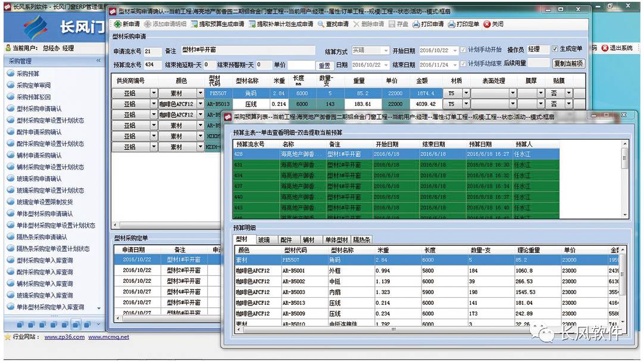Open the 结算方式 dropdown
Screen dimensions: 644x362
pos(385,51)
